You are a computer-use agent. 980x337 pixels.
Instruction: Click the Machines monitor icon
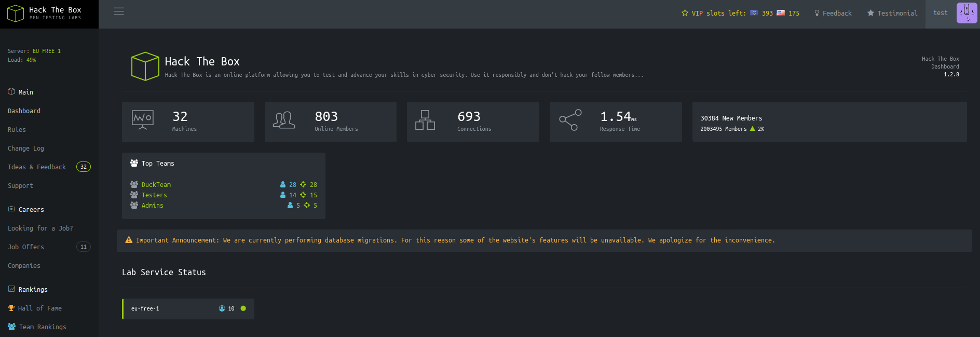(143, 120)
